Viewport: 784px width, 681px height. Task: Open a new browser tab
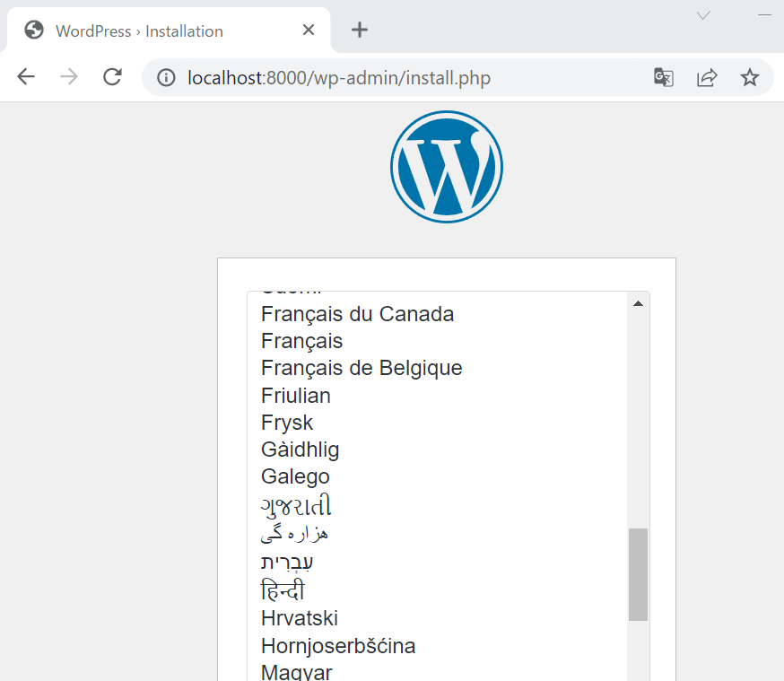pos(359,30)
